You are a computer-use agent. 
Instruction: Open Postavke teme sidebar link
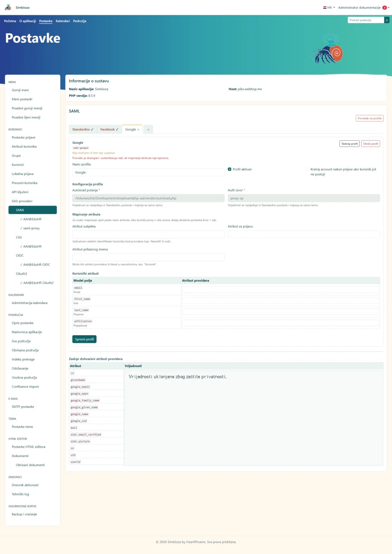coord(22,427)
